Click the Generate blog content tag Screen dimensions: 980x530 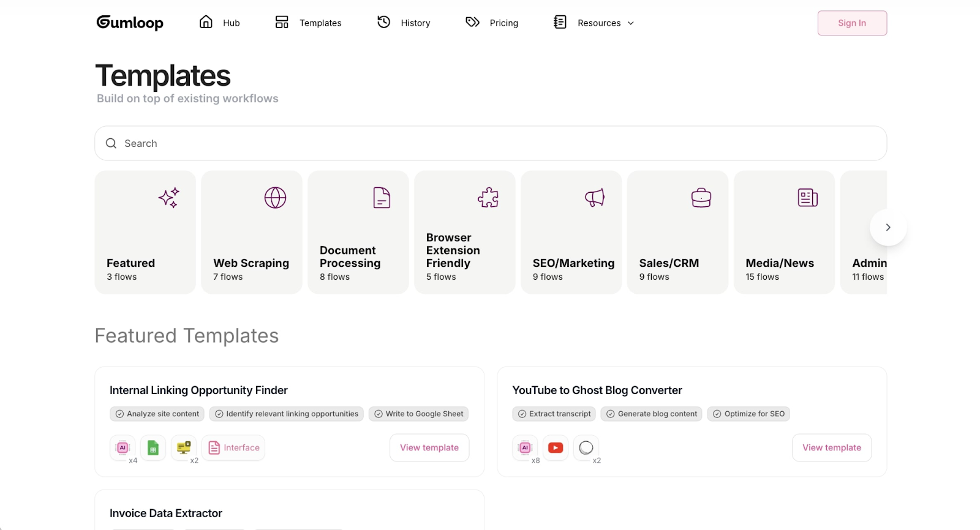652,414
